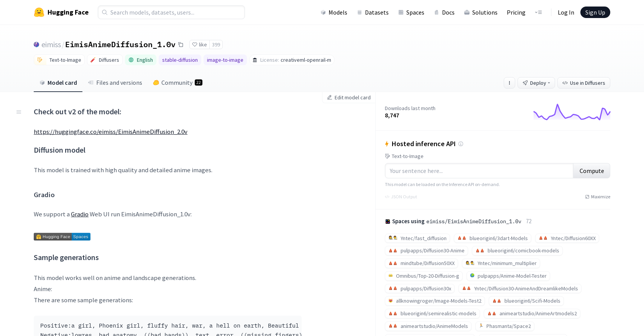The height and width of the screenshot is (336, 644).
Task: Switch to the Files and versions tab
Action: click(115, 83)
